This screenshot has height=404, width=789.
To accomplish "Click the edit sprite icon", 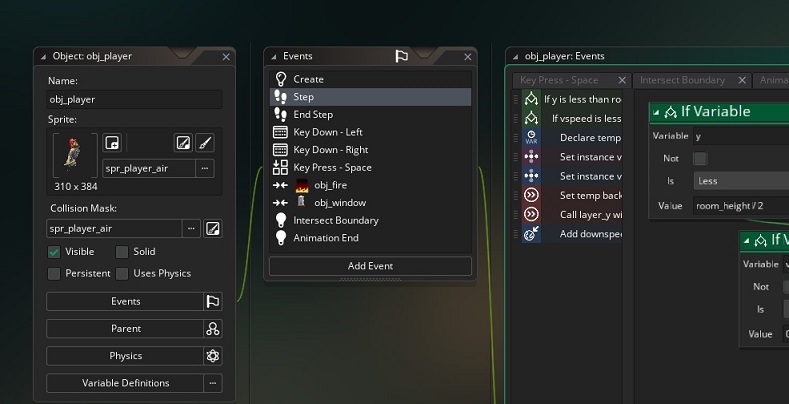I will (x=183, y=142).
